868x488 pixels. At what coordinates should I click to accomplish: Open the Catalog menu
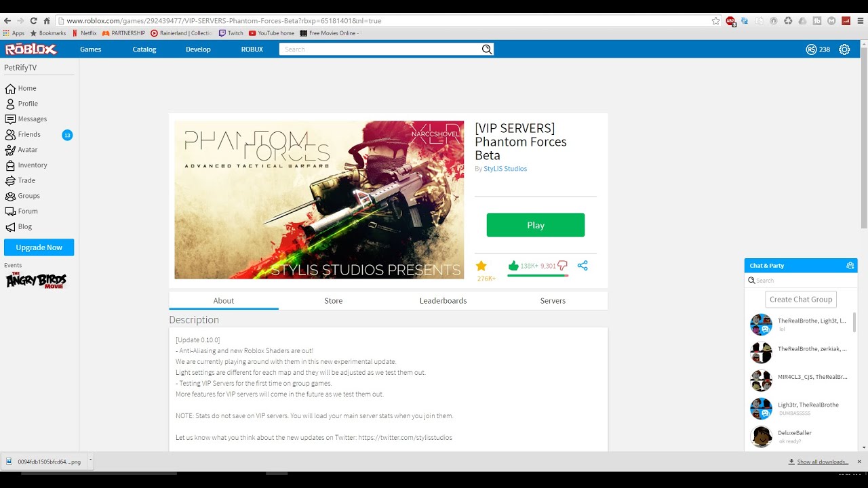point(144,49)
